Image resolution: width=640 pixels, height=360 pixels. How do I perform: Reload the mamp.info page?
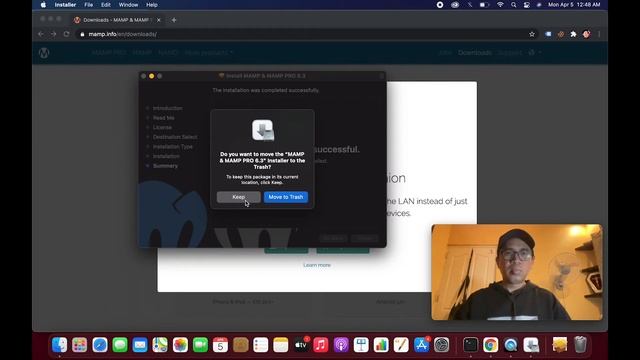coord(67,34)
